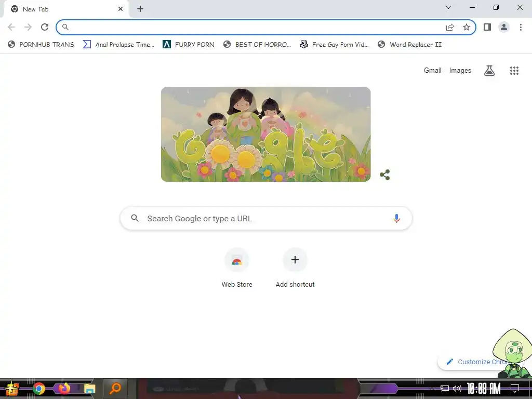Open the Free Gay Porn Vid... bookmark
The image size is (532, 399).
point(334,45)
